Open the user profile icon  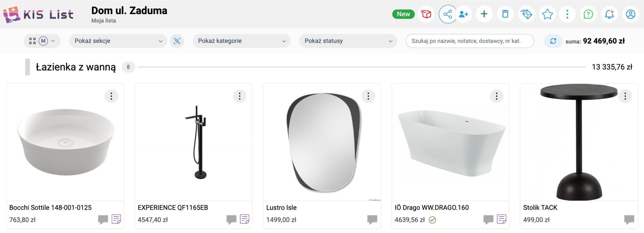pyautogui.click(x=630, y=14)
